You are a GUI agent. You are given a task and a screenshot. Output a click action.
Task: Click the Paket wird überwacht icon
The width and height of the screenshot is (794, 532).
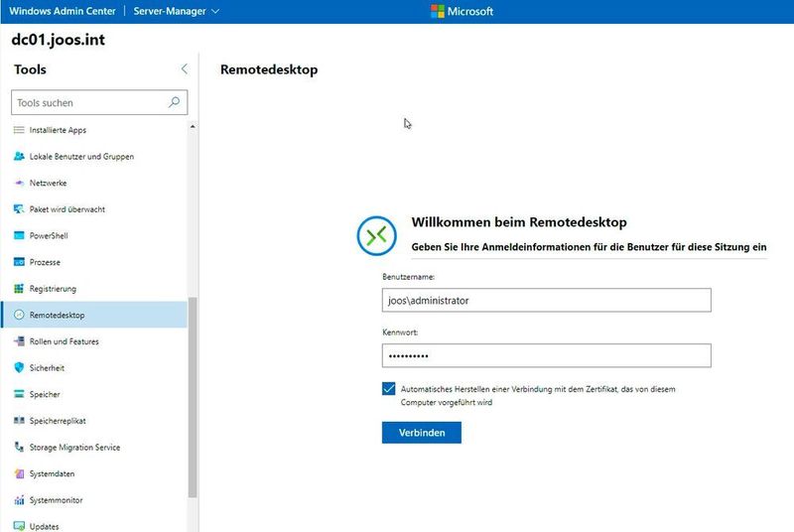[19, 209]
